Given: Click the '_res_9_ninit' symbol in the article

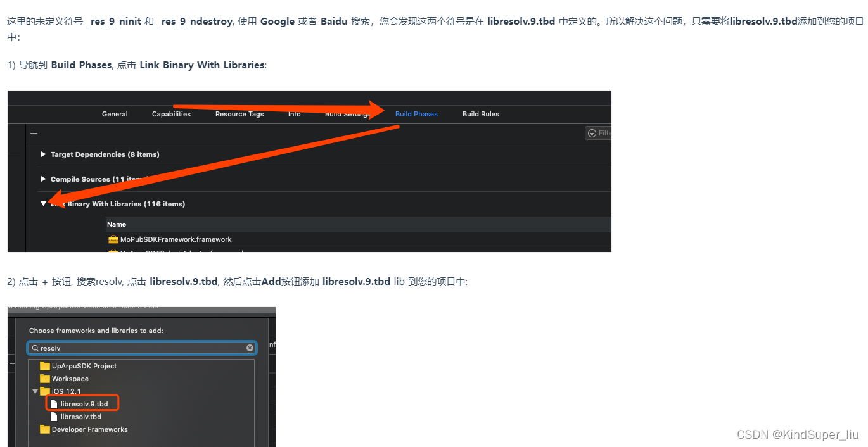Looking at the screenshot, I should tap(113, 22).
